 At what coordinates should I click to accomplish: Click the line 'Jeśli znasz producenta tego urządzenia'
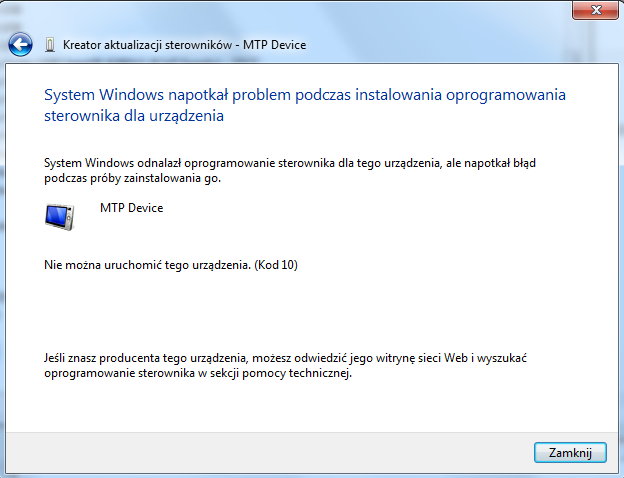(x=148, y=356)
